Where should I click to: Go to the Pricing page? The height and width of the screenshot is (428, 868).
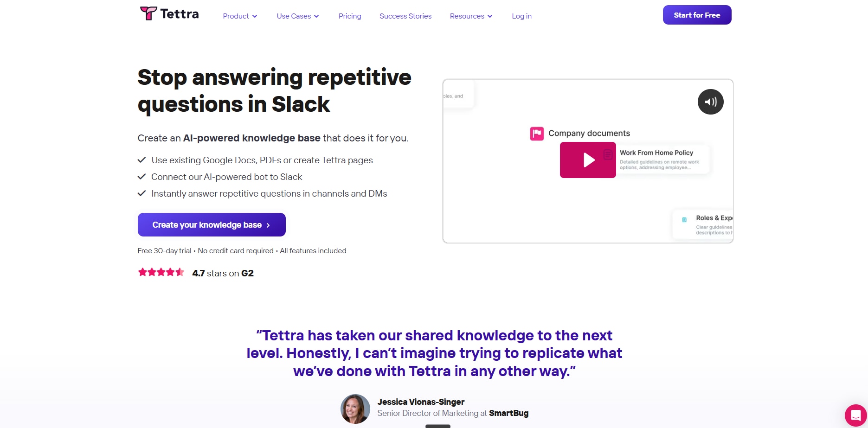(350, 16)
